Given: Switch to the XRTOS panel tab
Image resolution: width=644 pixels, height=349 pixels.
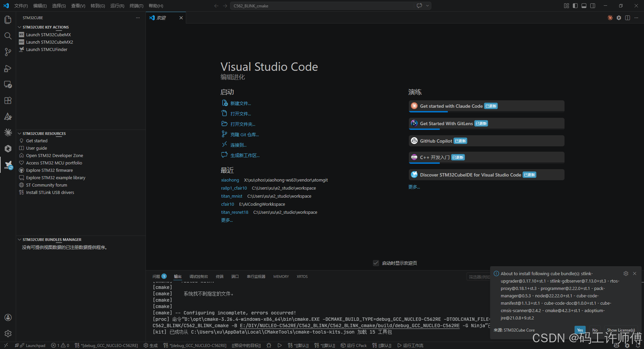Looking at the screenshot, I should point(302,277).
